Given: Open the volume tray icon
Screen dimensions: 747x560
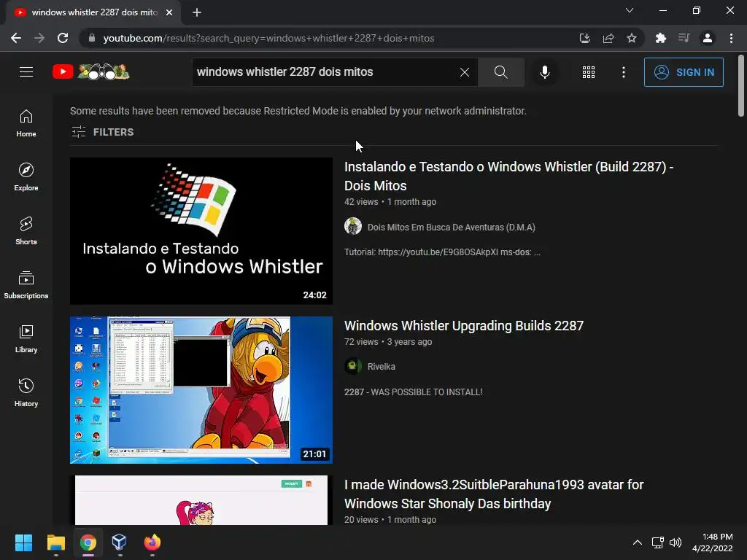Looking at the screenshot, I should [x=676, y=542].
